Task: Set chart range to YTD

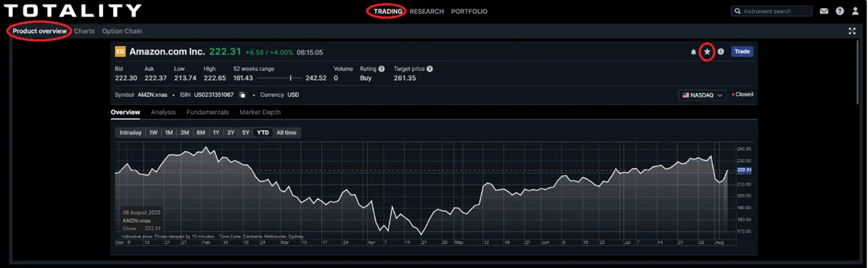Action: [x=263, y=133]
